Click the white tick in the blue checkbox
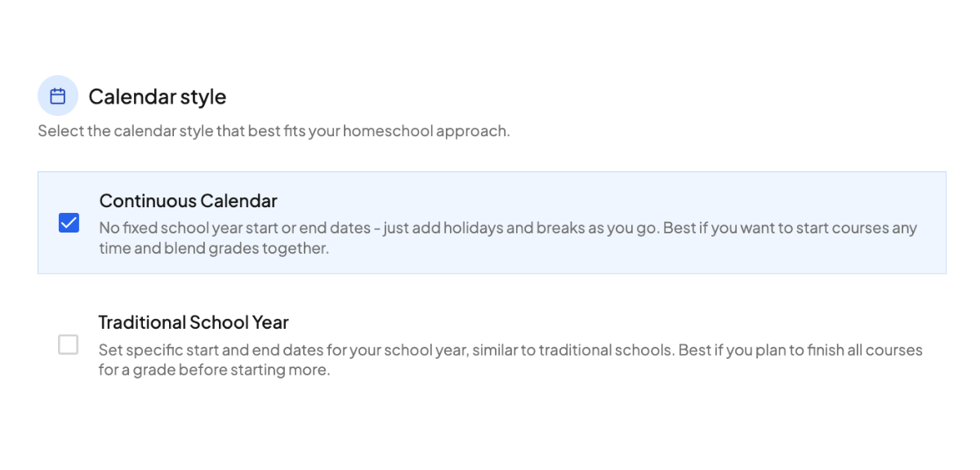 pos(69,223)
